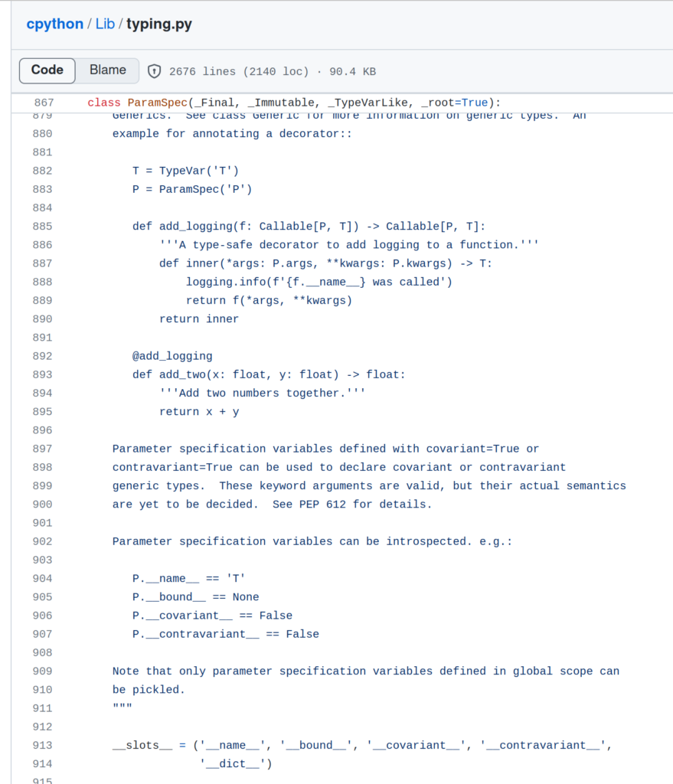Click line number 897
The image size is (673, 784).
[x=43, y=449]
